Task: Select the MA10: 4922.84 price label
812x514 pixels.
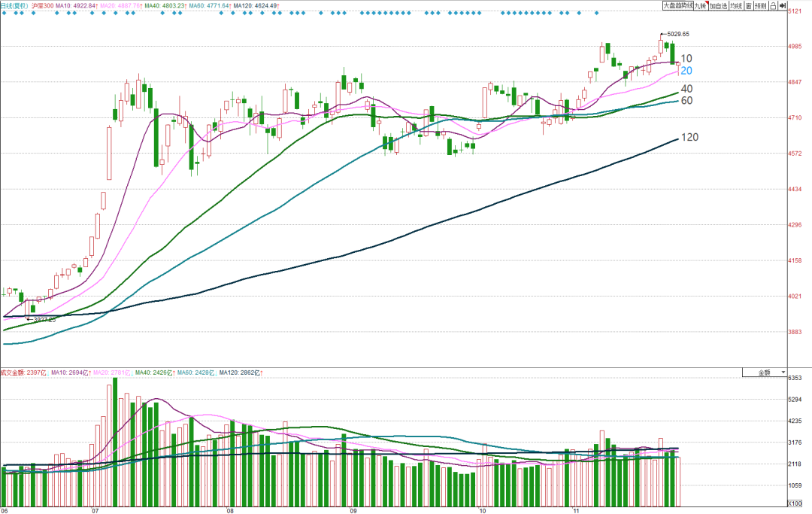Action: pos(77,6)
